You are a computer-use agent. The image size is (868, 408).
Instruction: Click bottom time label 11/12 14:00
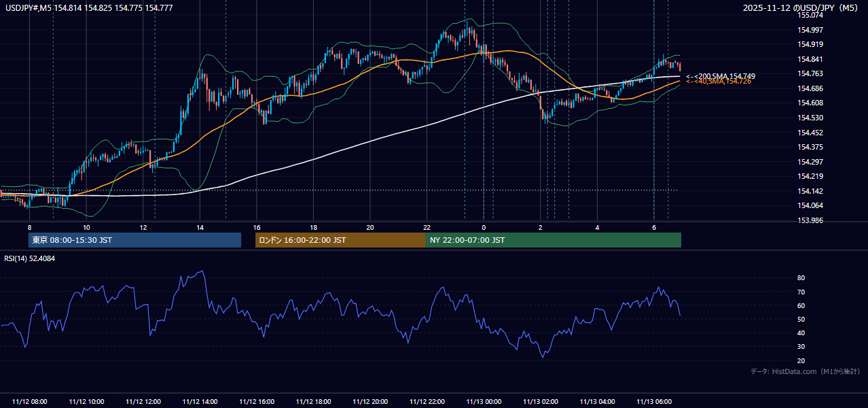coord(200,402)
